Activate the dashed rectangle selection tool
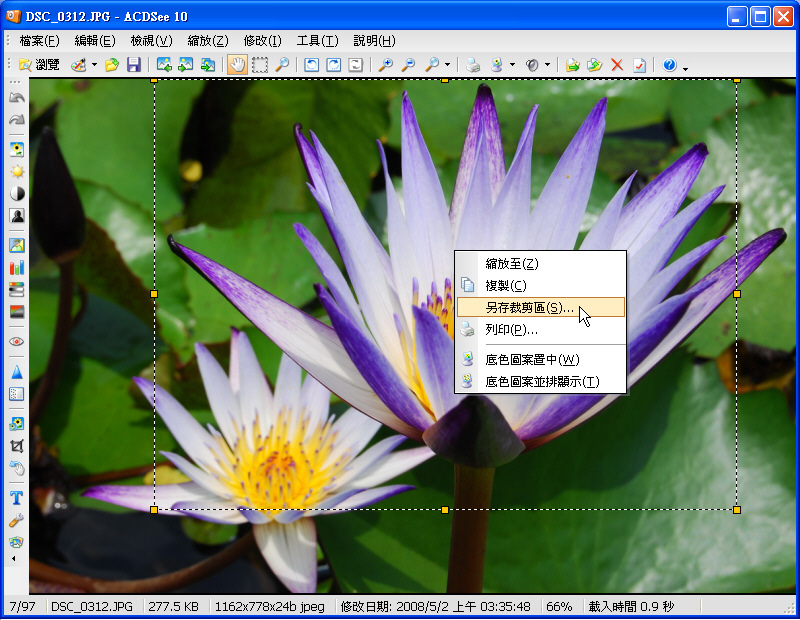Image resolution: width=800 pixels, height=620 pixels. [260, 65]
